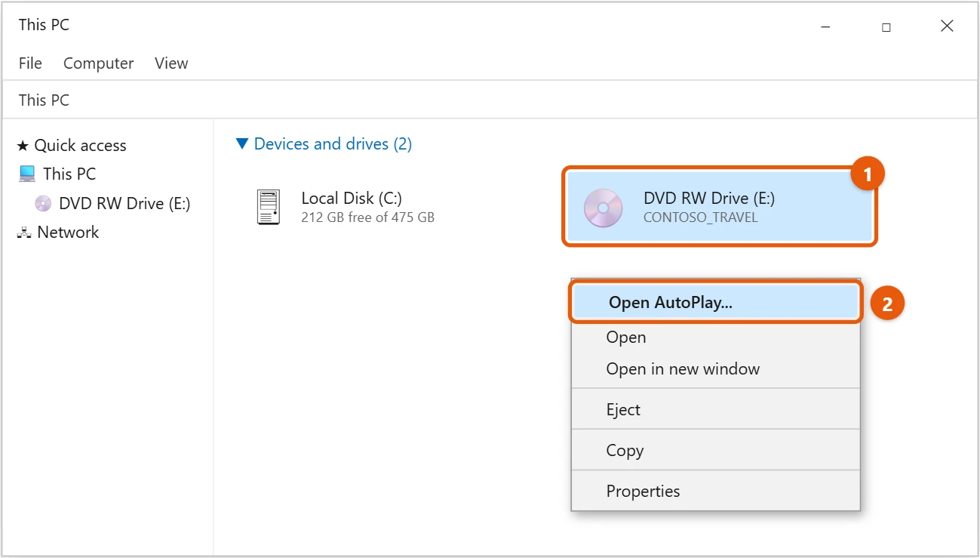980x558 pixels.
Task: Close the This PC window
Action: 948,26
